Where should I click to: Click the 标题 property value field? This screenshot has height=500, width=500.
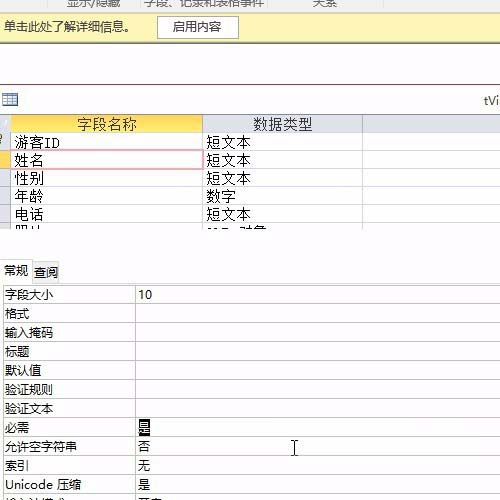tap(318, 351)
